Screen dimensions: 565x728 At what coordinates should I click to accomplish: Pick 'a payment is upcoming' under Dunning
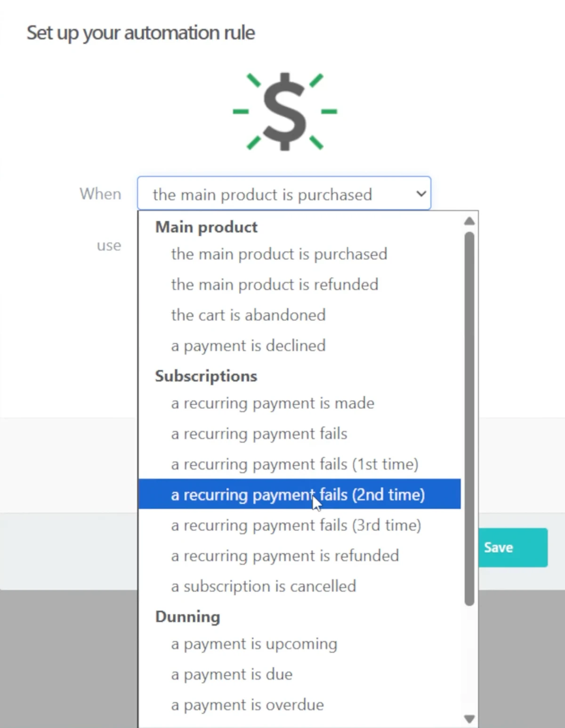(254, 644)
